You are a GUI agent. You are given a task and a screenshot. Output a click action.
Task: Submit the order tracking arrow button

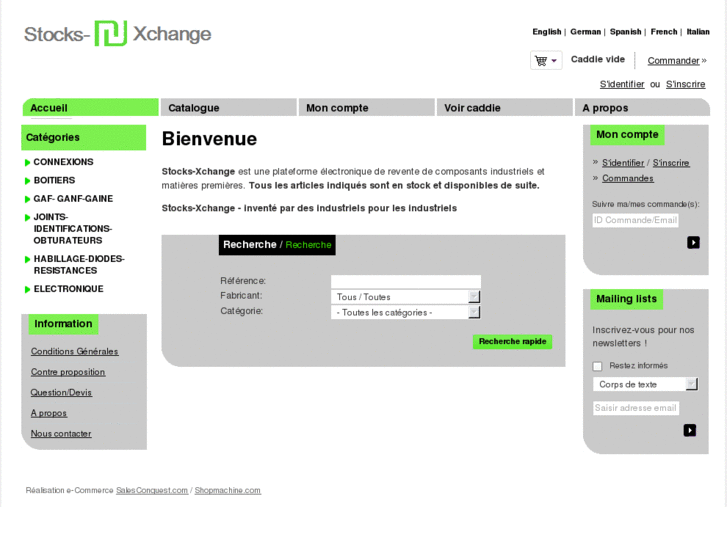[x=693, y=243]
